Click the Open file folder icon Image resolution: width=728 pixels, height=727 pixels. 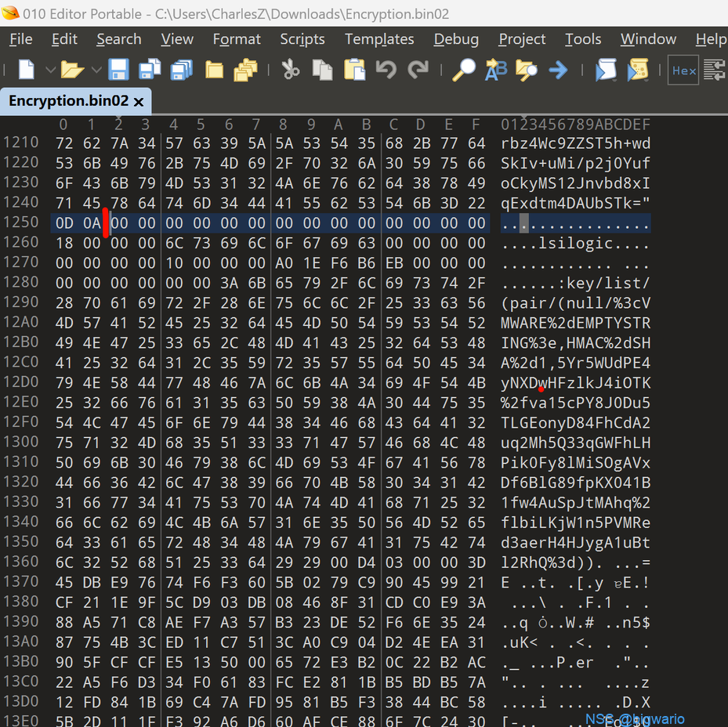pyautogui.click(x=71, y=71)
